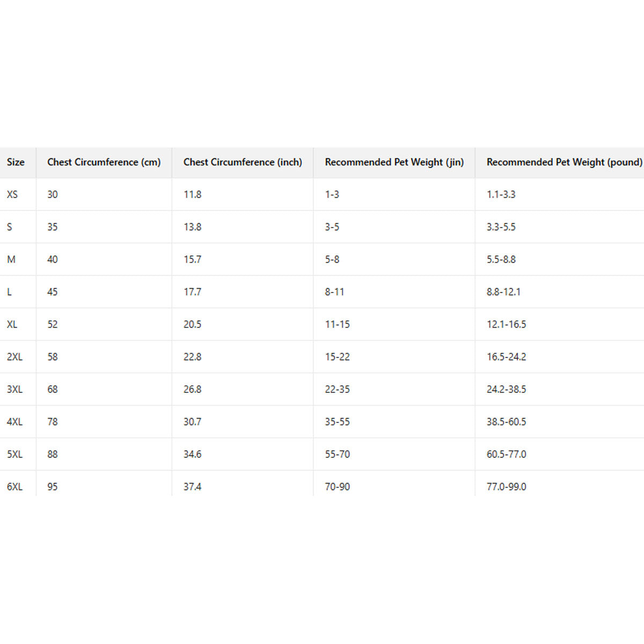The image size is (644, 644).
Task: Select the 2XL size row label
Action: coord(14,357)
